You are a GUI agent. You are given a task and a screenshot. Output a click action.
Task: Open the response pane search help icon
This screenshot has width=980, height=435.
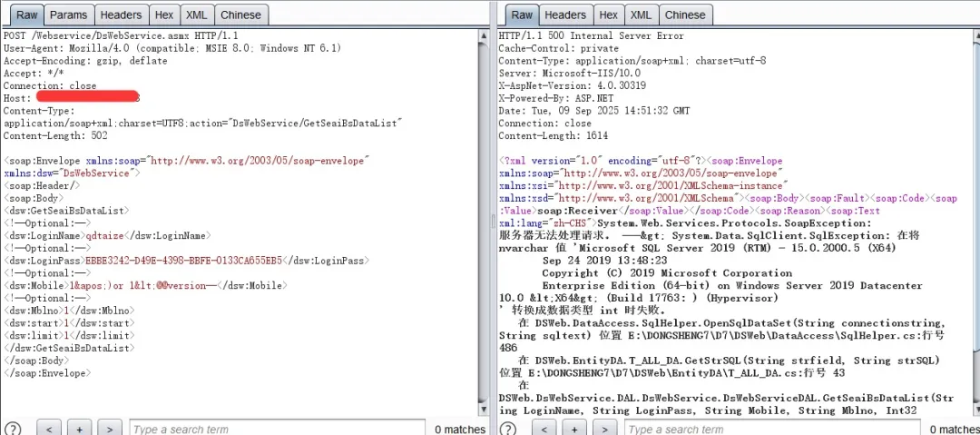coord(506,429)
